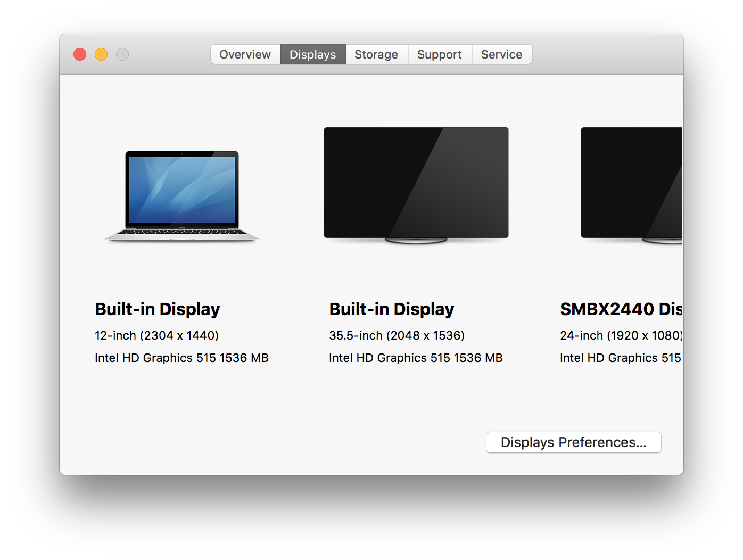
Task: Select the Displays tab
Action: [x=313, y=54]
